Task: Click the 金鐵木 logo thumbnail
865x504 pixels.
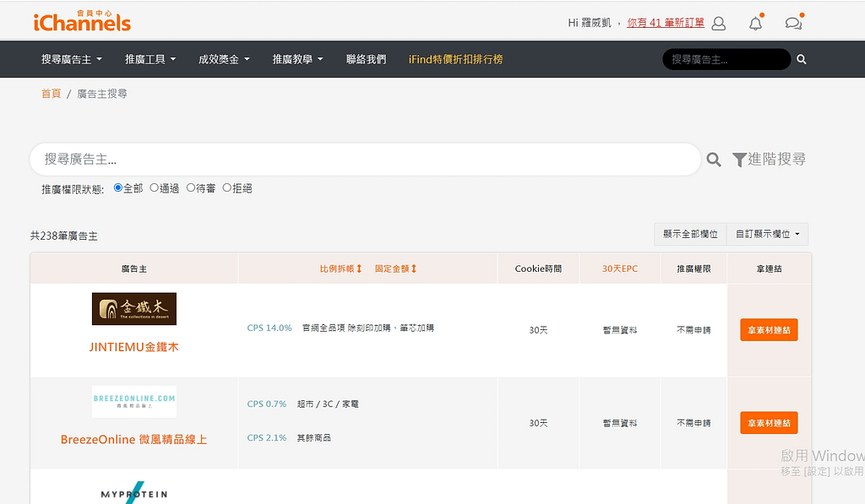Action: pos(134,309)
